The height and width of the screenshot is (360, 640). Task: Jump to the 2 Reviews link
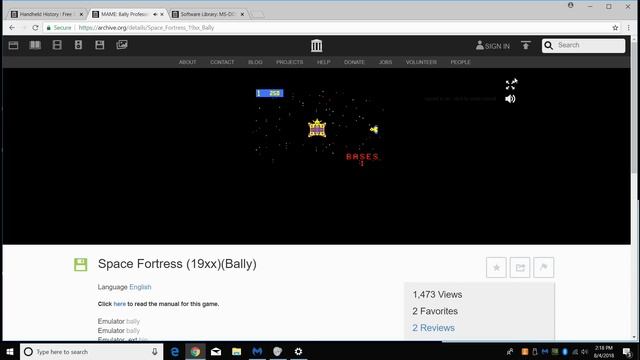click(433, 328)
